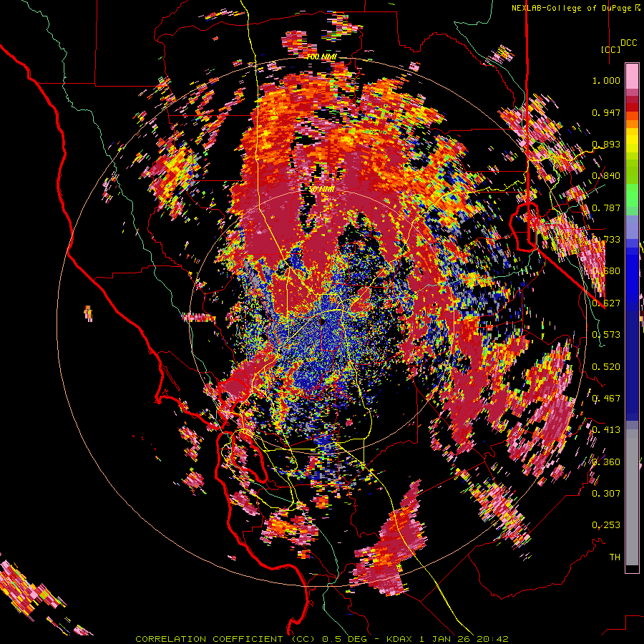
Task: Click the 0.787 scale value
Action: tap(606, 208)
